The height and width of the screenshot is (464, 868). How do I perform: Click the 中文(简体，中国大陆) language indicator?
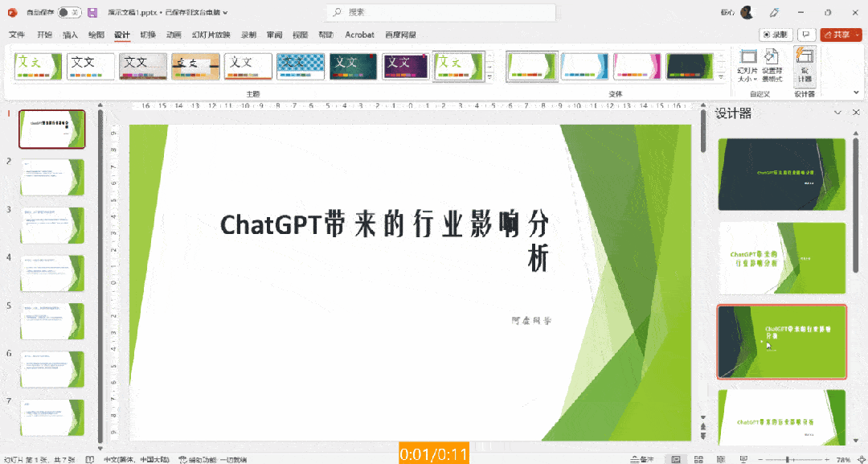coord(137,459)
